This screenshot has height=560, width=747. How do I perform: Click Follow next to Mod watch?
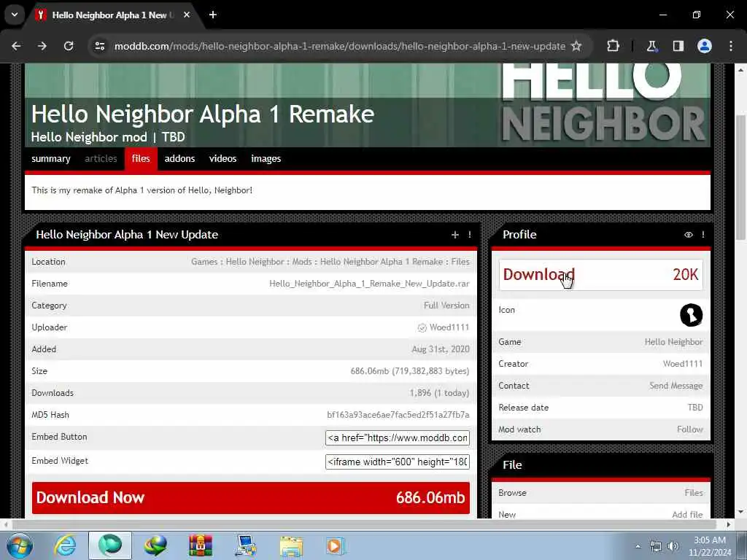[x=690, y=429]
